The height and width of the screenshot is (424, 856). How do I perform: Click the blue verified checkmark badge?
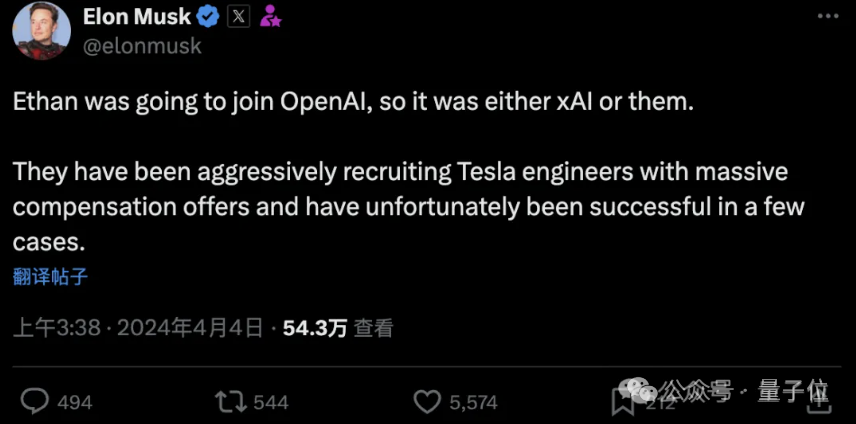208,17
